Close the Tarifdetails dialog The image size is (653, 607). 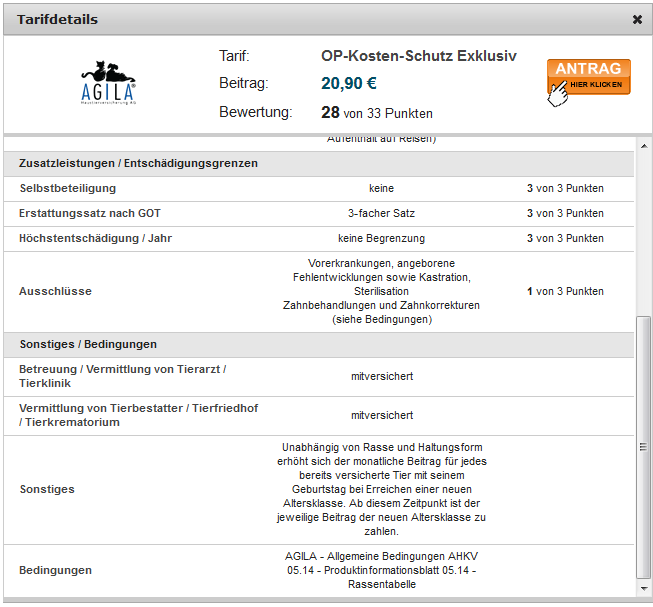coord(637,19)
